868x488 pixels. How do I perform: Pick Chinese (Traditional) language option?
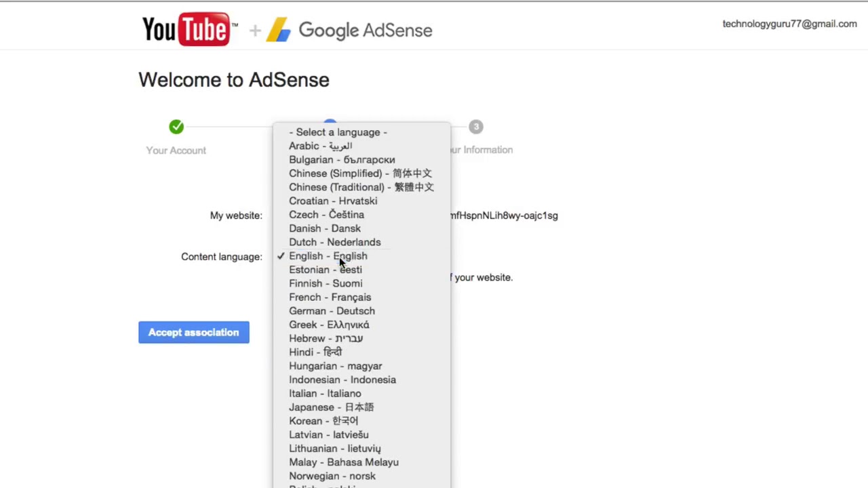click(361, 187)
